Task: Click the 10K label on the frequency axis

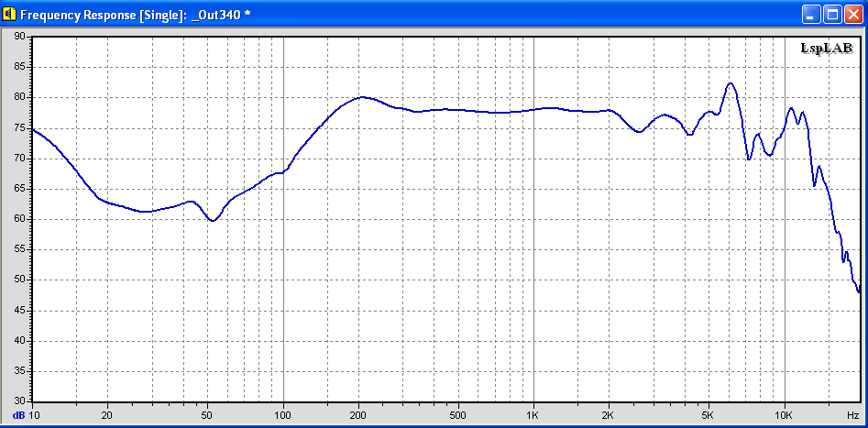Action: [x=784, y=414]
